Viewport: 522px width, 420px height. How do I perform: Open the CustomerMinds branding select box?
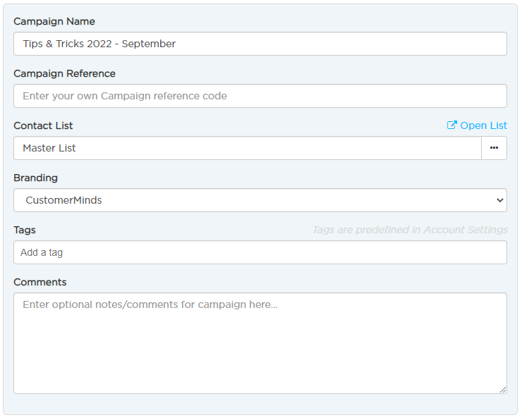click(x=260, y=200)
